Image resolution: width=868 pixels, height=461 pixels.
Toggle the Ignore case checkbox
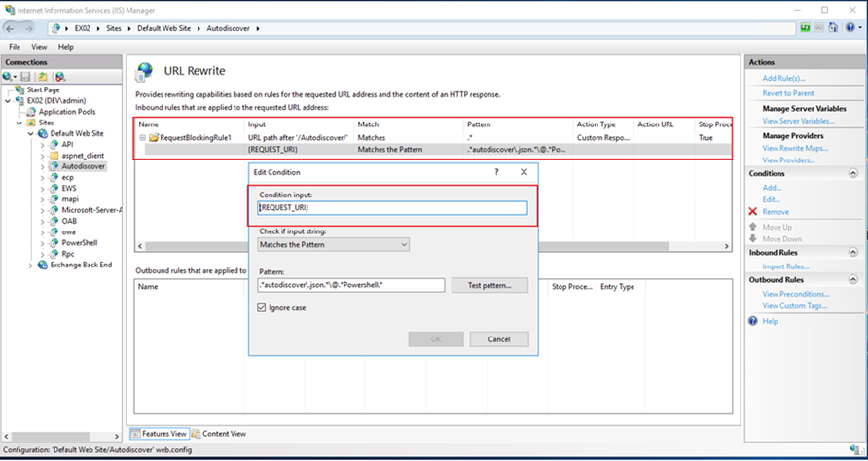(x=260, y=307)
